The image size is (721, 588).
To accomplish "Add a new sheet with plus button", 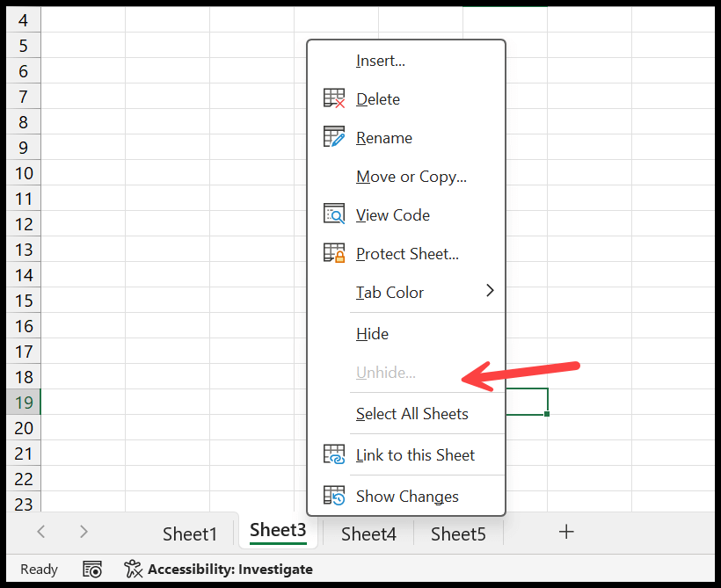I will (x=566, y=532).
